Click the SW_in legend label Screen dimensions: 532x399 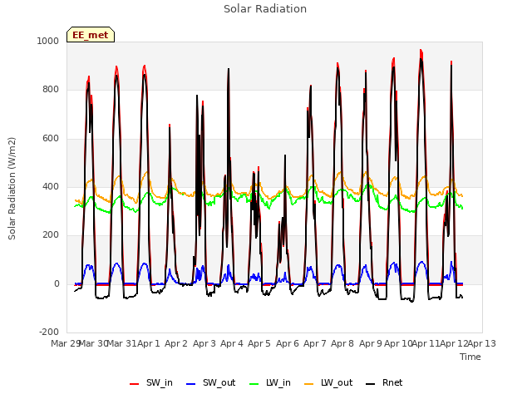coord(159,382)
